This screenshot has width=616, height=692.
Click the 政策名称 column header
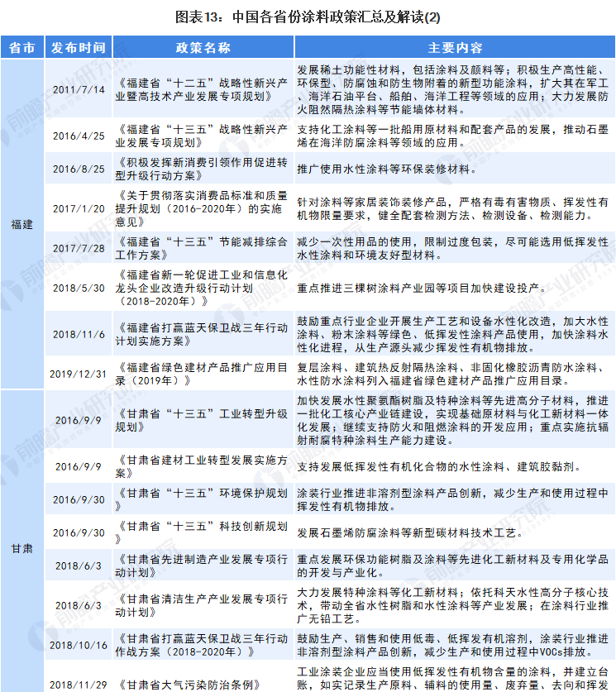click(x=203, y=48)
